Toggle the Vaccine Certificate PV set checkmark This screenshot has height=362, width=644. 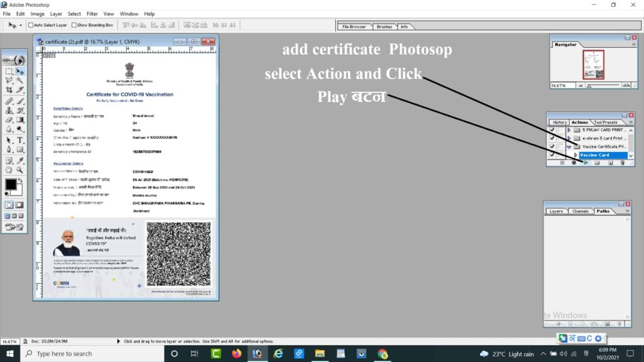[552, 146]
